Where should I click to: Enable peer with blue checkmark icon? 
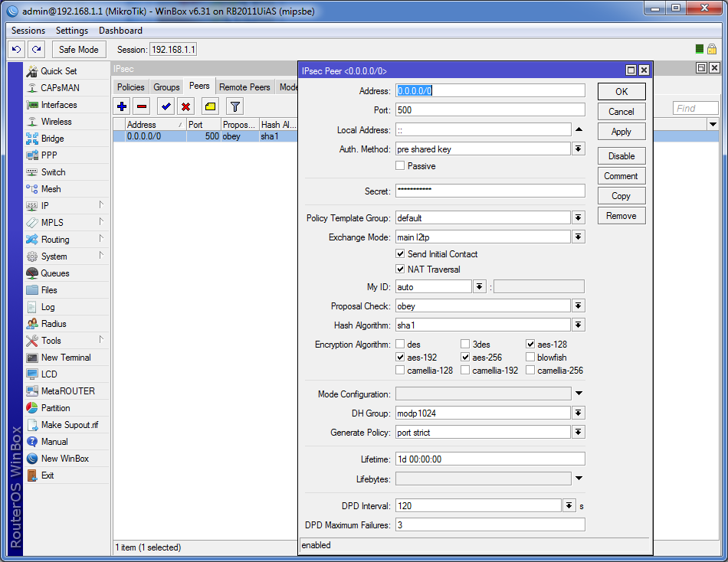pyautogui.click(x=166, y=106)
